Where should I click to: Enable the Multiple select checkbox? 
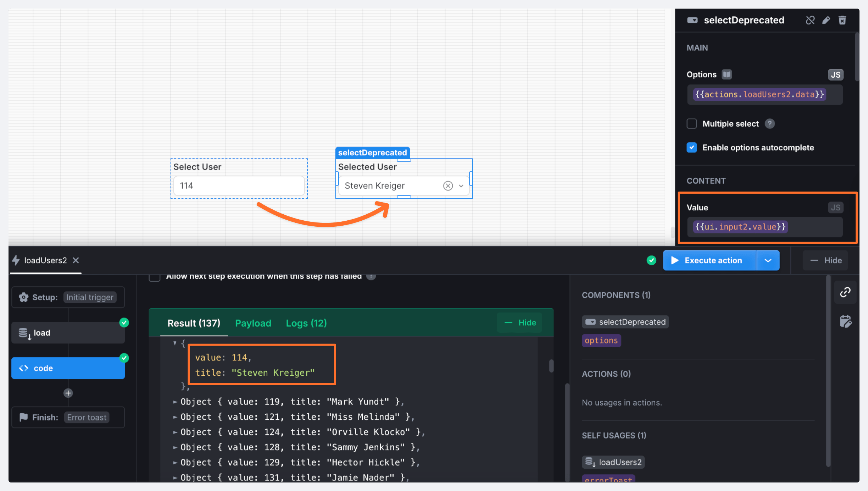692,124
